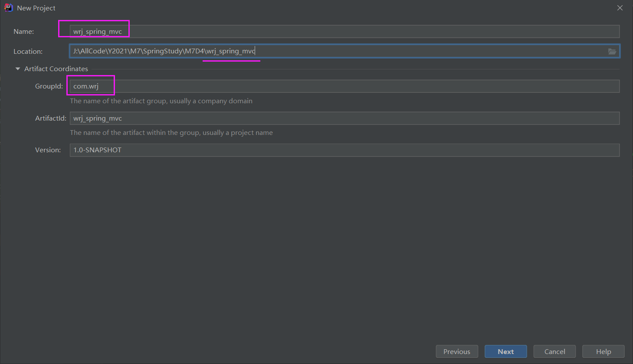The height and width of the screenshot is (364, 633).
Task: Click the Previous button
Action: coord(457,351)
